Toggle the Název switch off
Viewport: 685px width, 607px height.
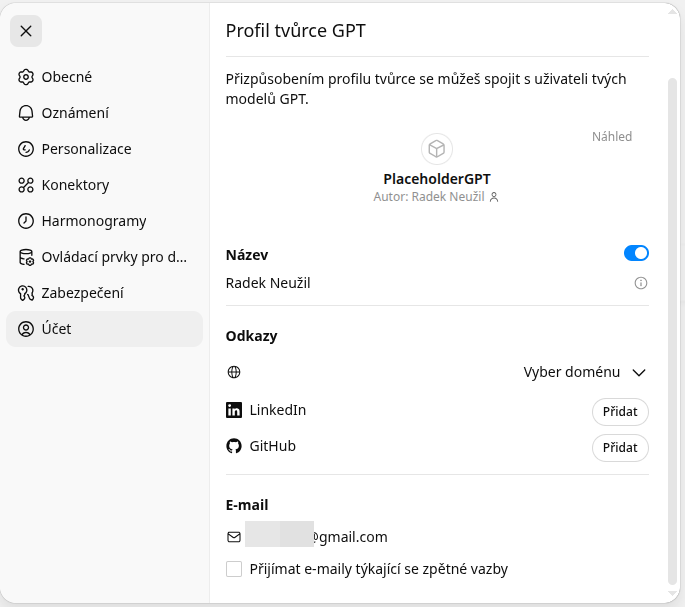[636, 253]
